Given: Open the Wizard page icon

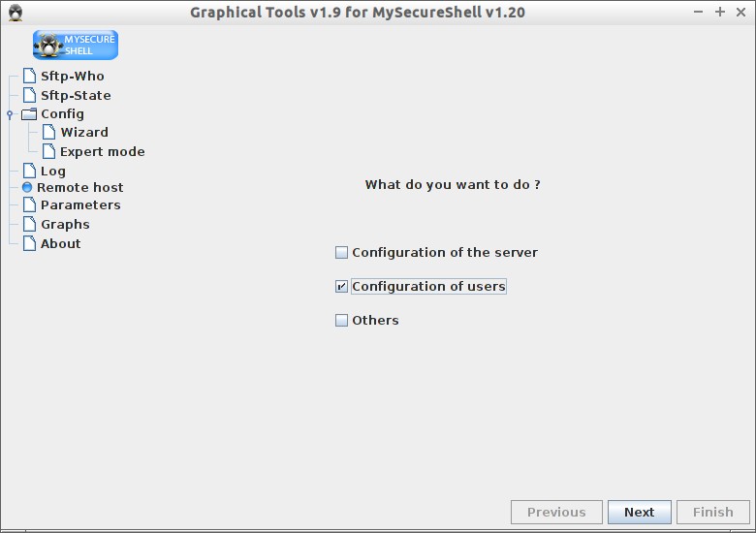Looking at the screenshot, I should pos(48,132).
